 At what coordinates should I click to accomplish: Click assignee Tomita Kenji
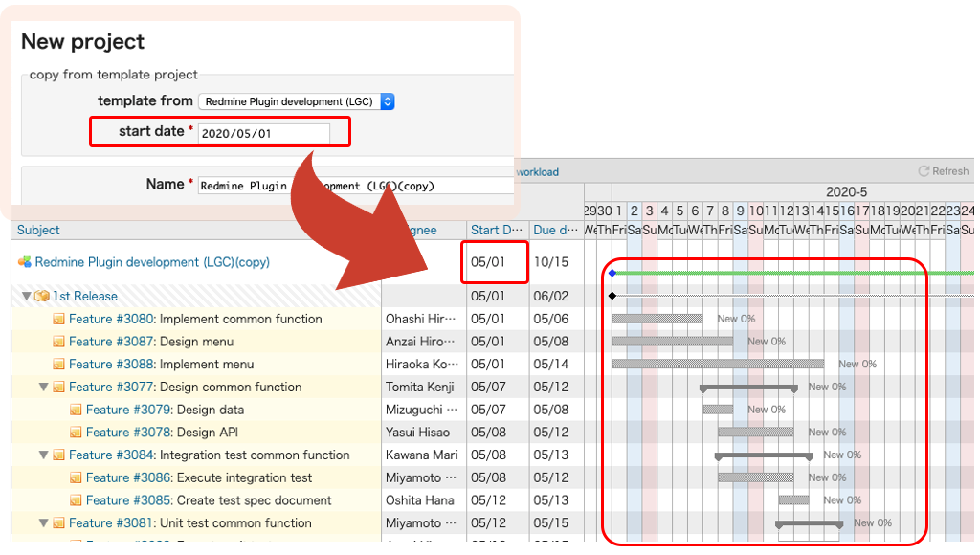(419, 387)
